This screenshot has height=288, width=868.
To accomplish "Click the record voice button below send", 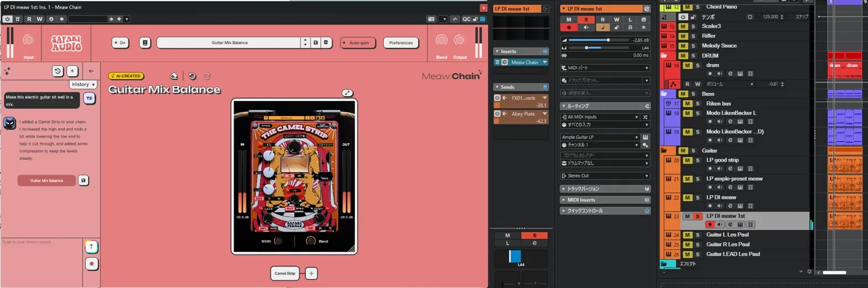I will [x=91, y=264].
